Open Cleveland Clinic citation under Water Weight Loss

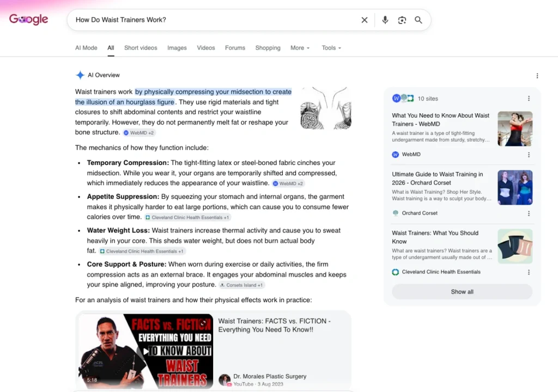pyautogui.click(x=142, y=251)
